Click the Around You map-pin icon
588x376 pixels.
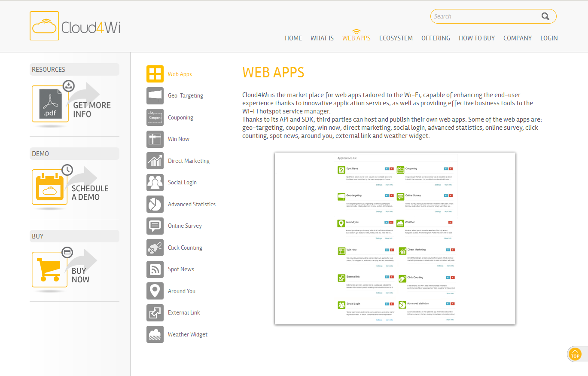coord(155,291)
